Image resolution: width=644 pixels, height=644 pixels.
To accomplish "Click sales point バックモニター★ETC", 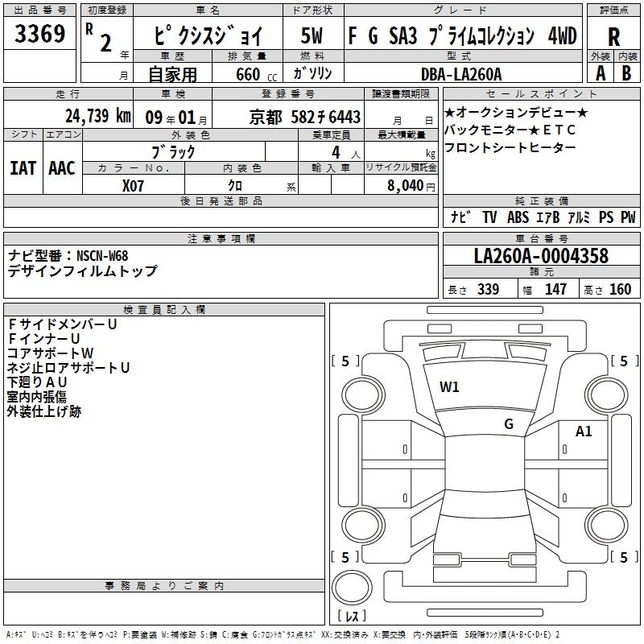I will pyautogui.click(x=510, y=130).
